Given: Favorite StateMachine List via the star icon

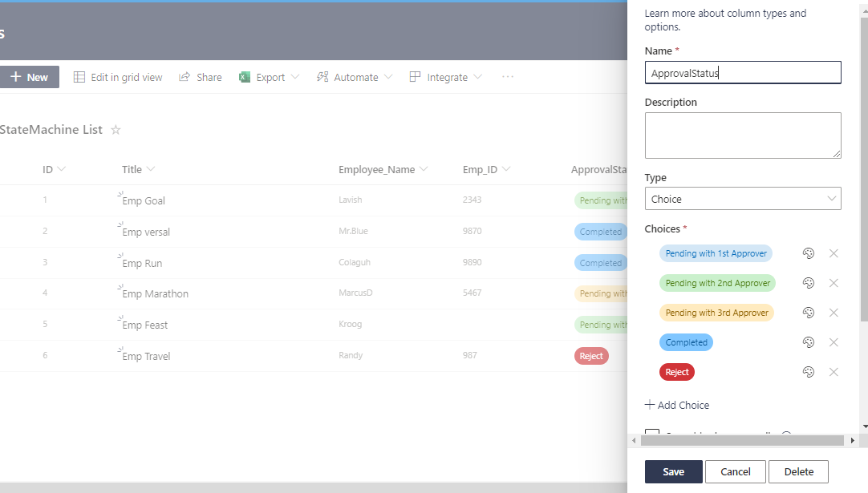Looking at the screenshot, I should coord(115,129).
